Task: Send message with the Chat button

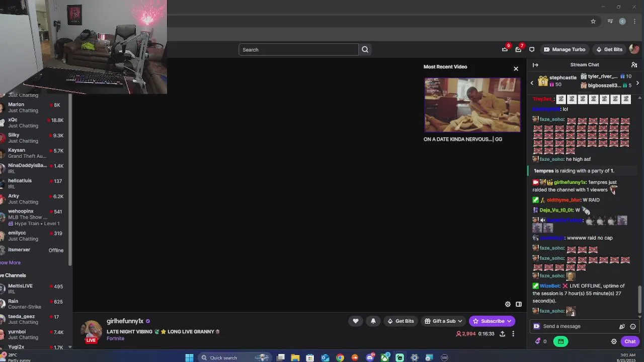Action: pyautogui.click(x=630, y=341)
